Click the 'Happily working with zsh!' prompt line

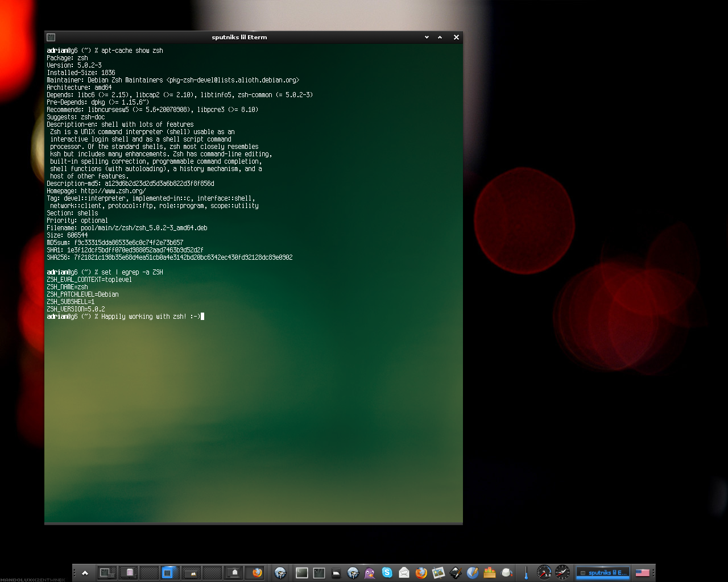pyautogui.click(x=125, y=317)
